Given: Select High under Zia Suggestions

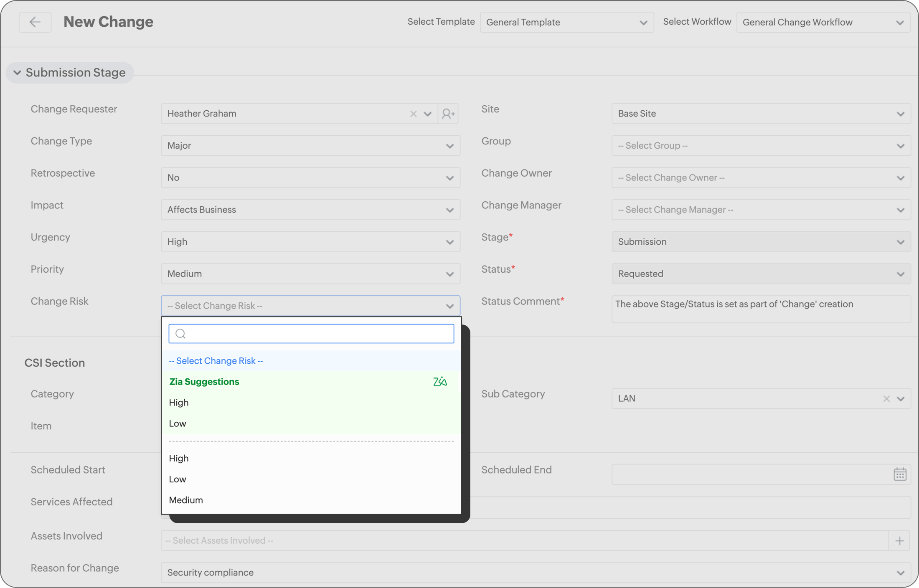Looking at the screenshot, I should [179, 403].
